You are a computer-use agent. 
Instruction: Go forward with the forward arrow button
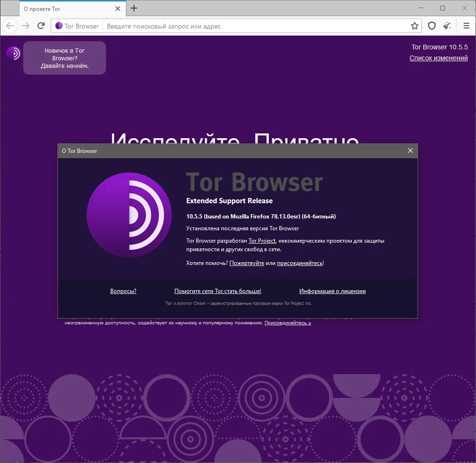[26, 26]
